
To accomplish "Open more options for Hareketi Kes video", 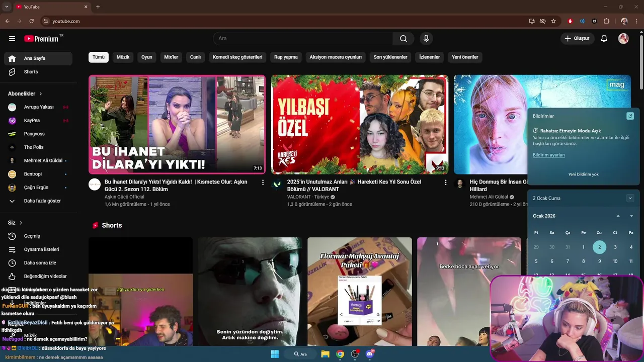I will pyautogui.click(x=445, y=183).
